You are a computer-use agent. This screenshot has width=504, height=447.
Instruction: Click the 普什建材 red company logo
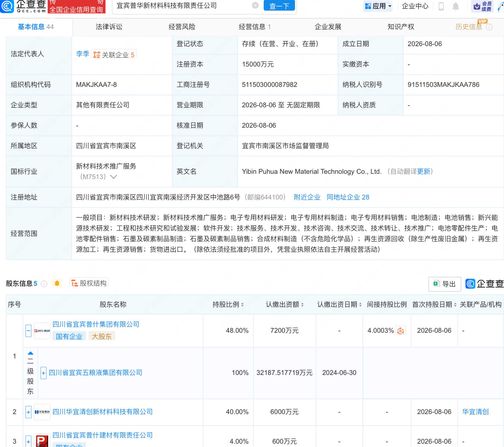coord(42,441)
